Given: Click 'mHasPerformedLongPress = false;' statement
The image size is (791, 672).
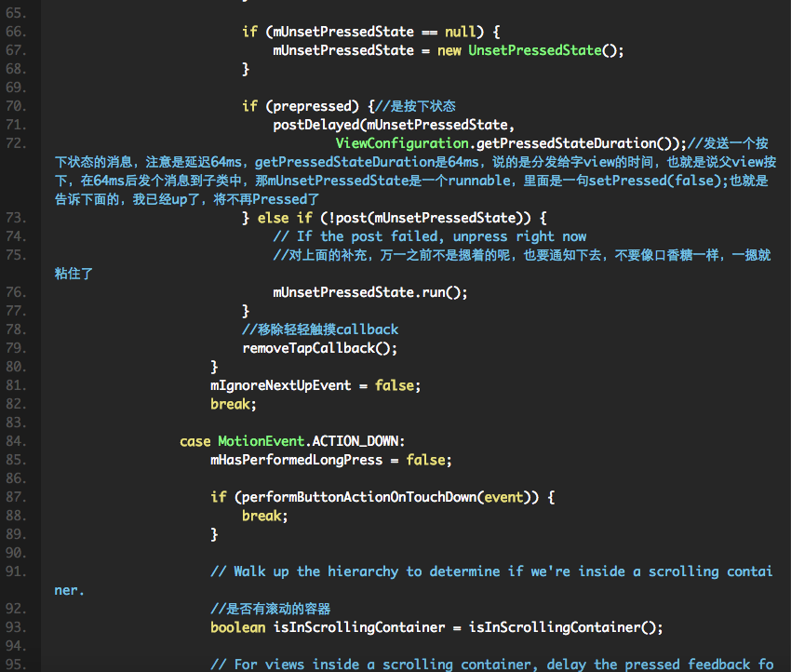Looking at the screenshot, I should (331, 460).
